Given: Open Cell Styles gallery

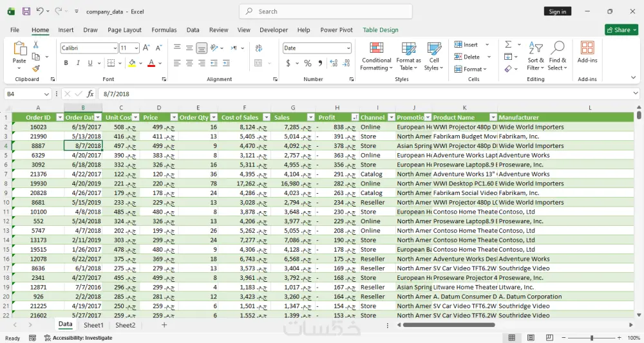Looking at the screenshot, I should (x=433, y=56).
